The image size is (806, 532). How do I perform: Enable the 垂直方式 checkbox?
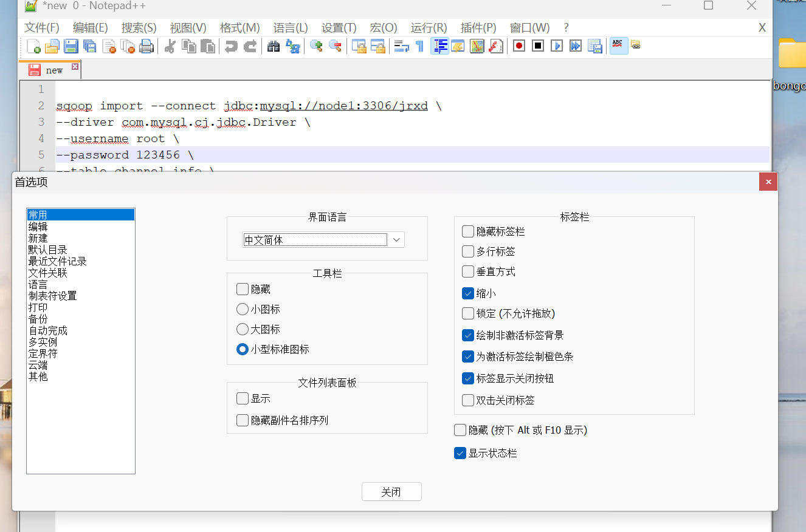click(468, 271)
